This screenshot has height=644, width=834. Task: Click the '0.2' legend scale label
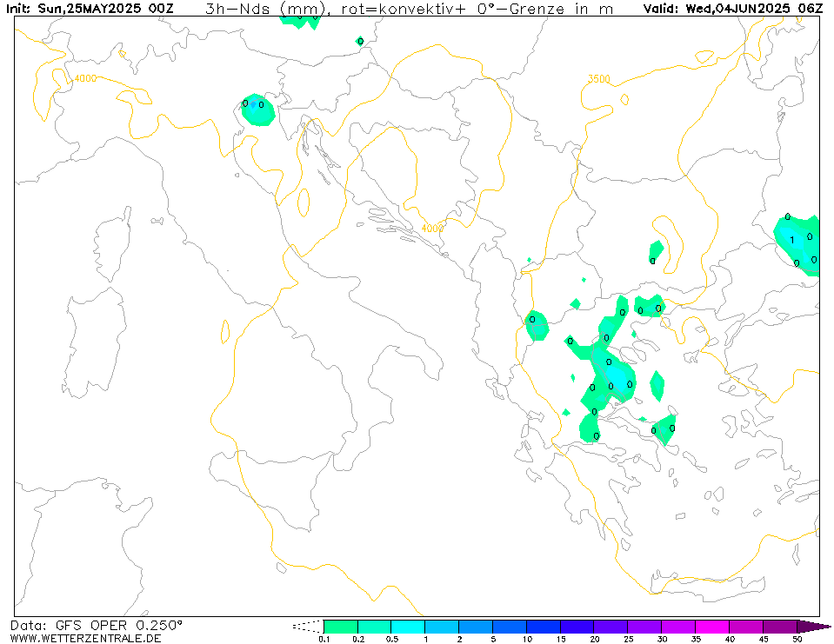[358, 639]
